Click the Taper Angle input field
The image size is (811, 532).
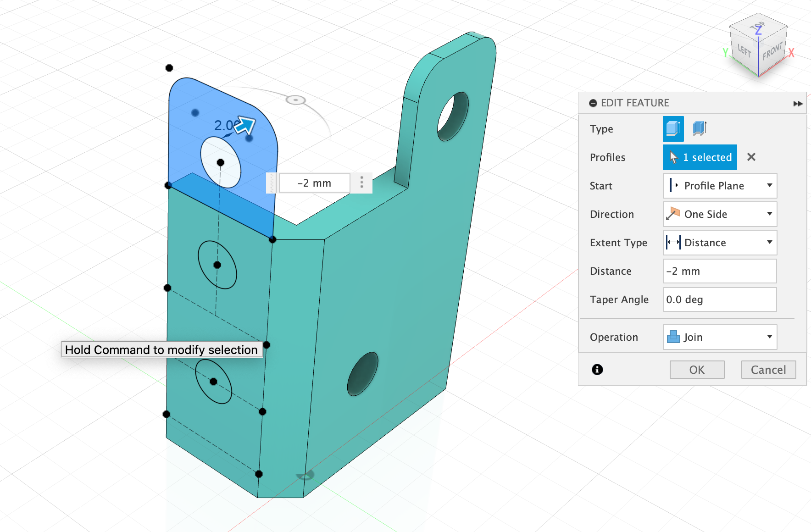click(x=720, y=299)
